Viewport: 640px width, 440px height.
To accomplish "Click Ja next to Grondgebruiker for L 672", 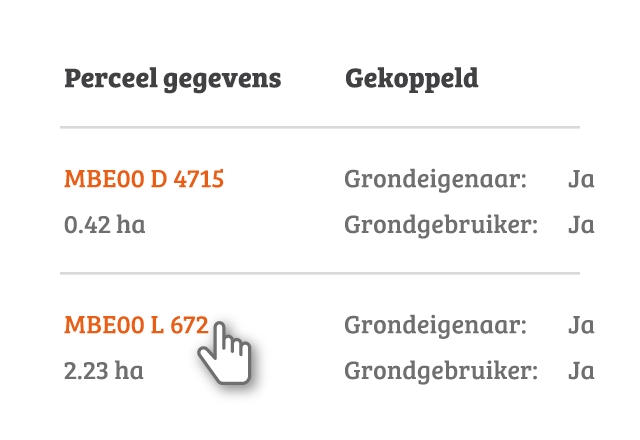I will pyautogui.click(x=581, y=371).
